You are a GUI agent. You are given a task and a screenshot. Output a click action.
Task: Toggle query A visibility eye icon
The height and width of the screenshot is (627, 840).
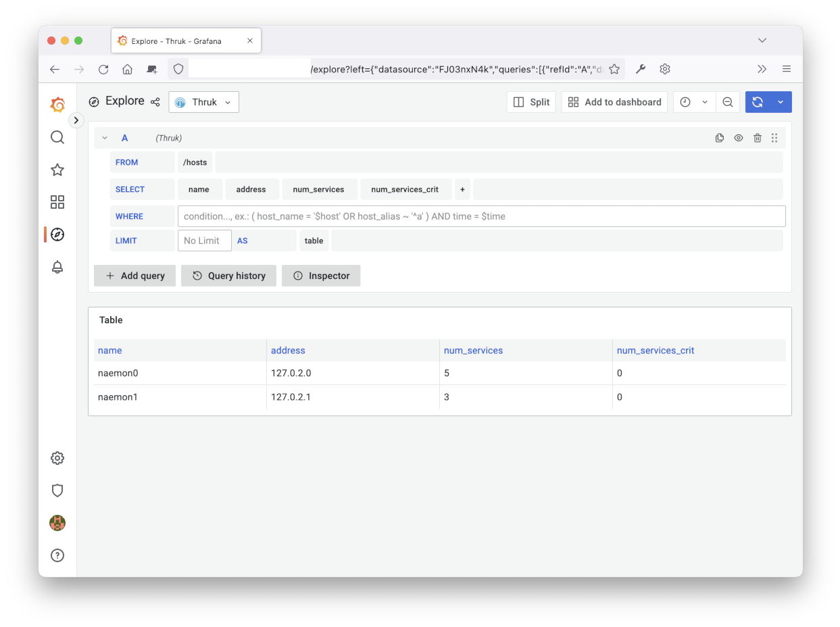739,138
